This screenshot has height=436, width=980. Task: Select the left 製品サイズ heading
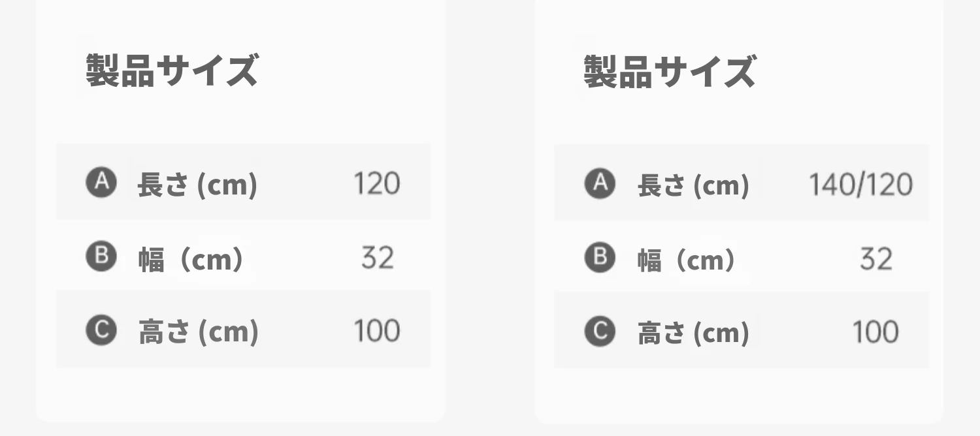click(172, 70)
